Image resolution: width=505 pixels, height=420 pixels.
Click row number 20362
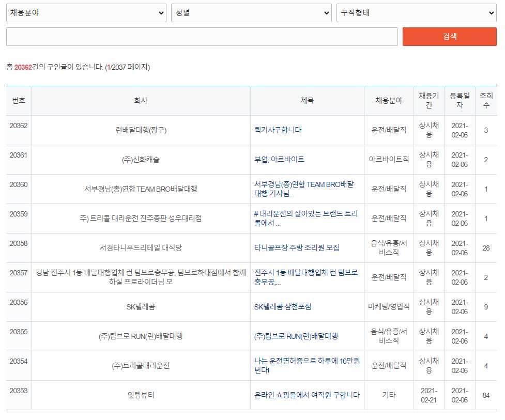[x=19, y=126]
